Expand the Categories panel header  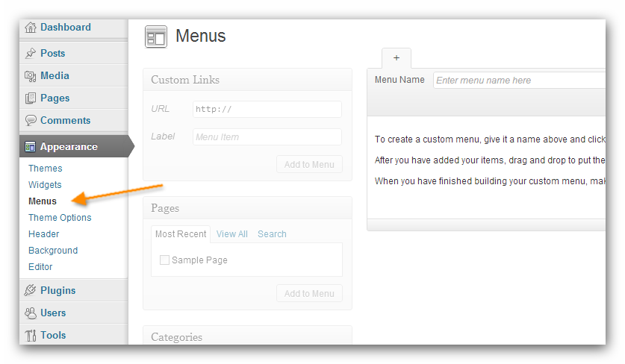click(x=247, y=336)
